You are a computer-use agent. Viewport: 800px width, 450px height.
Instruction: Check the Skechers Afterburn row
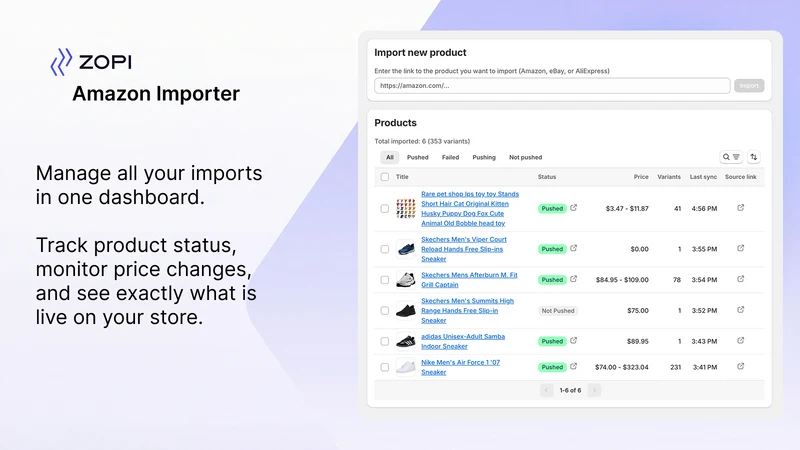tap(385, 280)
